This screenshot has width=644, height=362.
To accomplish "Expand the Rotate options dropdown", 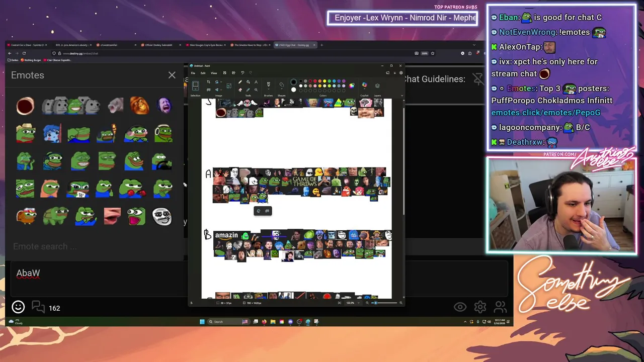I will pos(221,82).
